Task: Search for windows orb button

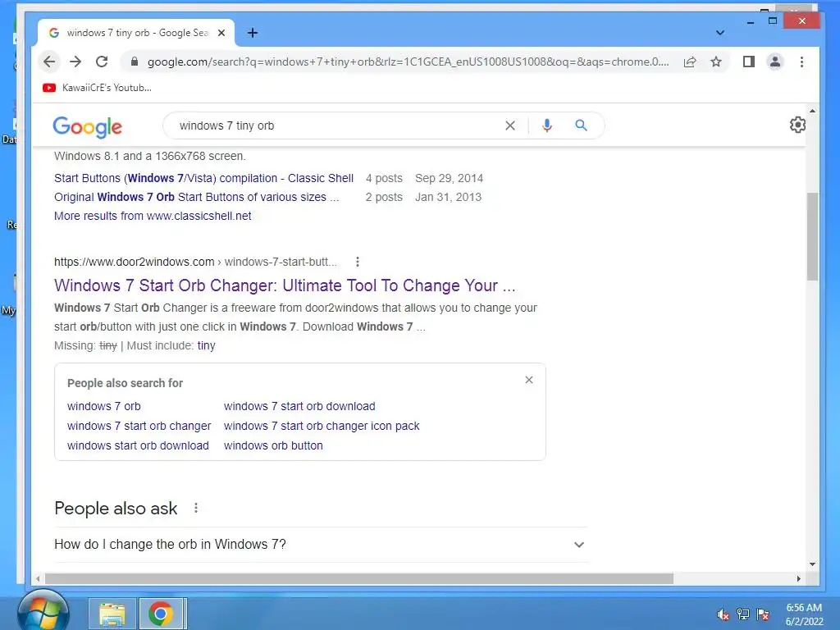Action: [273, 445]
